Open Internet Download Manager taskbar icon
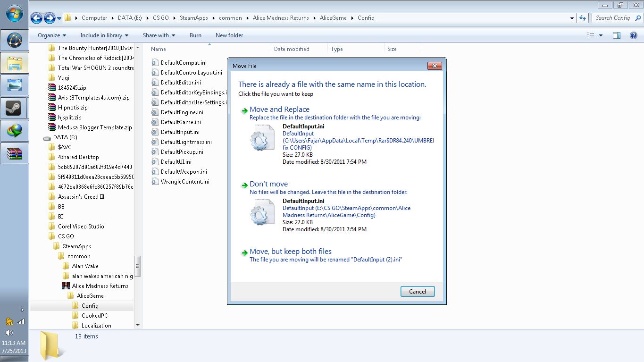 (x=15, y=131)
